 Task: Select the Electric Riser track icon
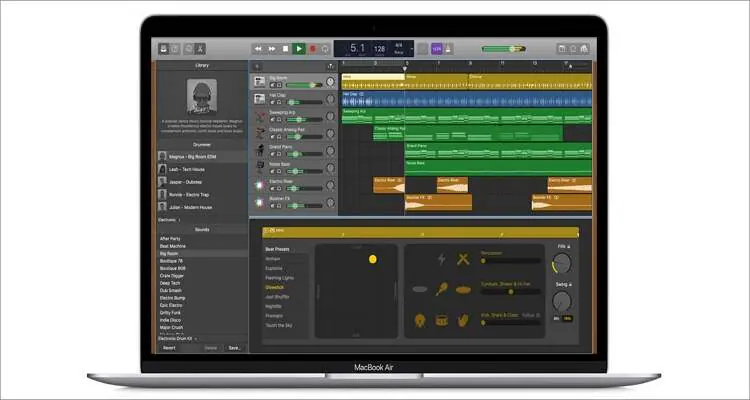coord(260,185)
